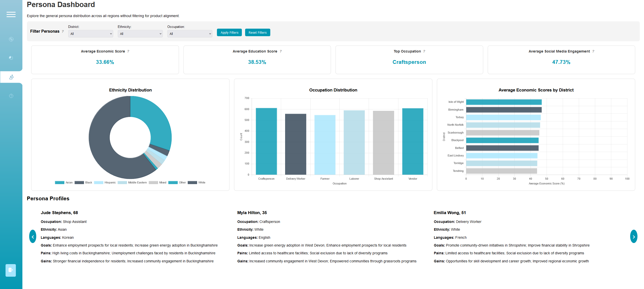
Task: Click the 47.73% social media engagement value
Action: (x=561, y=62)
